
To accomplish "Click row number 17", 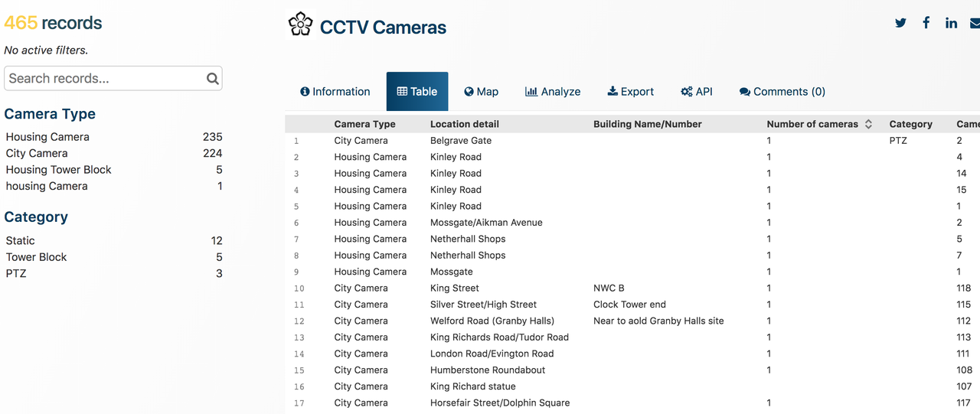I will [x=299, y=403].
